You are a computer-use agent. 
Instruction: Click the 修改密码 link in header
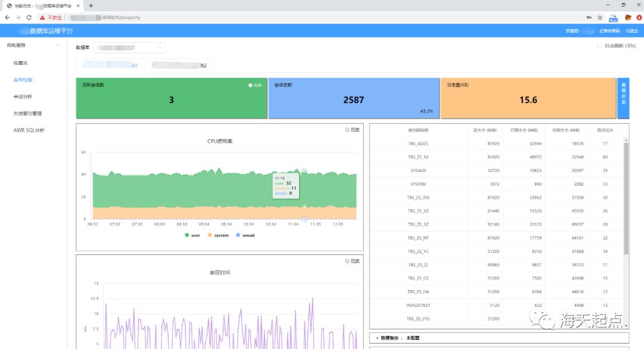pos(609,31)
